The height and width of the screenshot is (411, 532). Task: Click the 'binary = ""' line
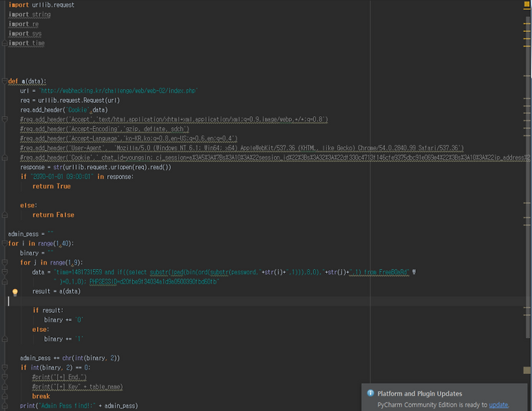click(x=37, y=253)
